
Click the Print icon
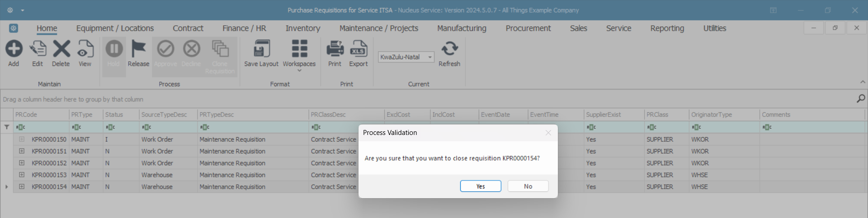pos(335,49)
